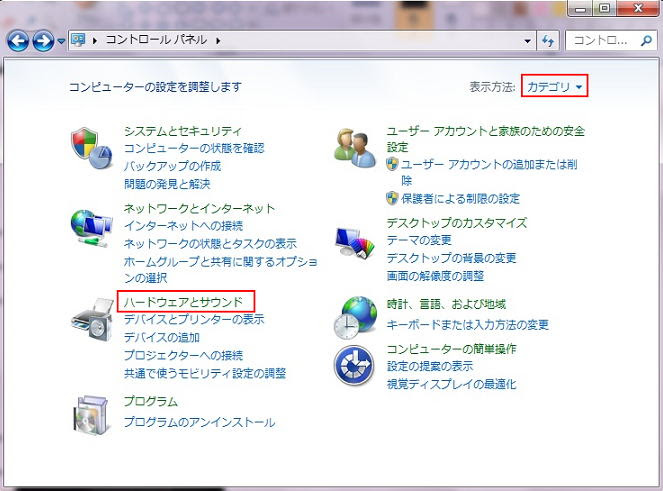This screenshot has width=663, height=491.
Task: Open 時計、言語、および地域 category
Action: pos(446,304)
